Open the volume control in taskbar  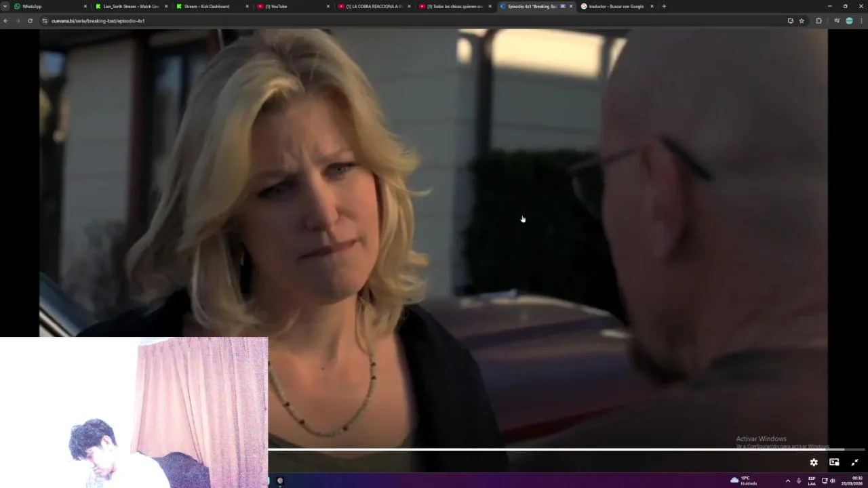click(832, 481)
